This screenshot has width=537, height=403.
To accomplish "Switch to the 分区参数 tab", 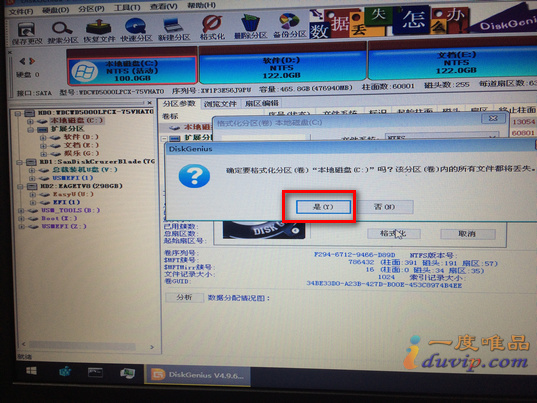I will tap(179, 104).
